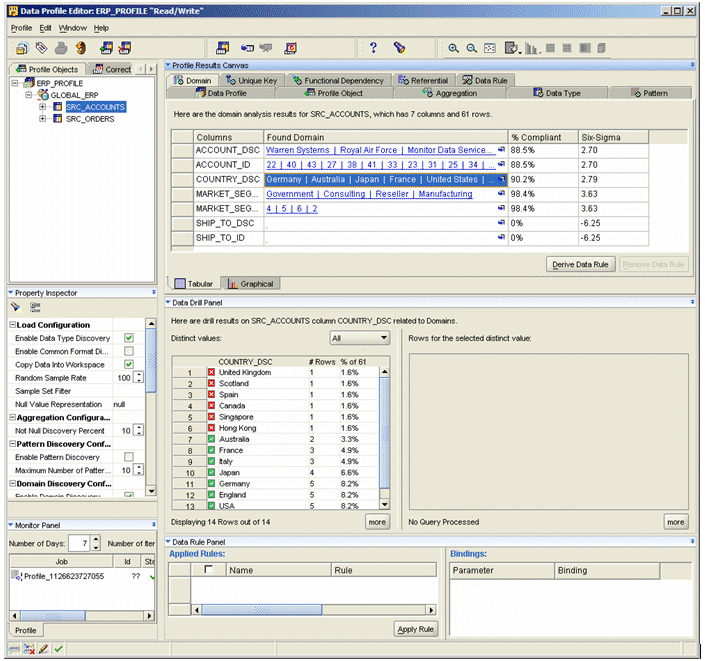This screenshot has height=661, width=705.
Task: Click the zoom out magnifier icon
Action: [471, 48]
